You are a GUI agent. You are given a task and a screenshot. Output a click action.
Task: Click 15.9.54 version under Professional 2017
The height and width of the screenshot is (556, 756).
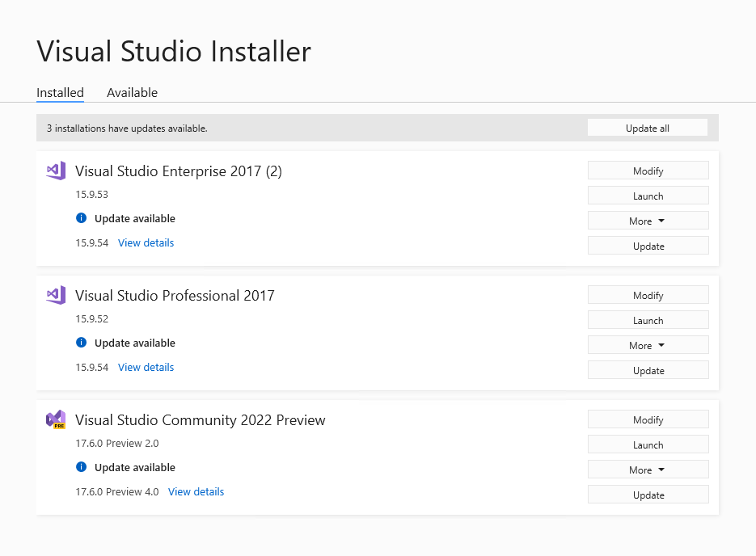point(91,367)
